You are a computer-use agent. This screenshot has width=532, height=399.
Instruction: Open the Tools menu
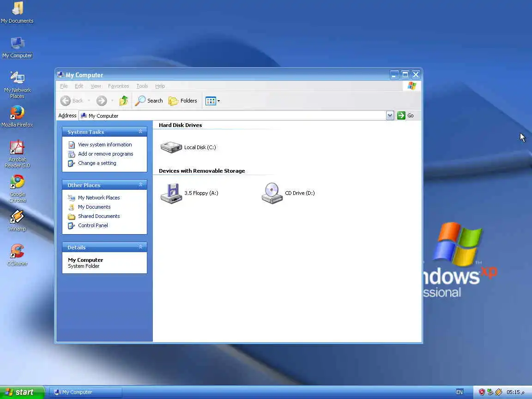point(142,86)
